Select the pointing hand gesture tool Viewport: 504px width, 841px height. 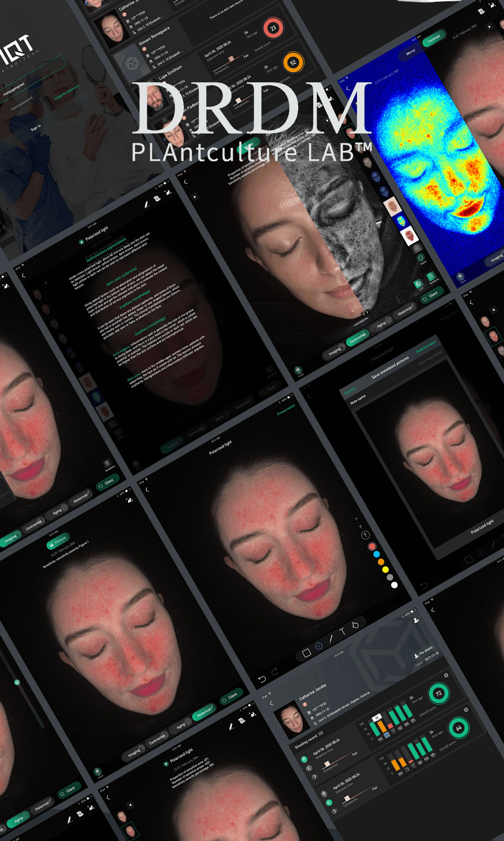coord(355,625)
